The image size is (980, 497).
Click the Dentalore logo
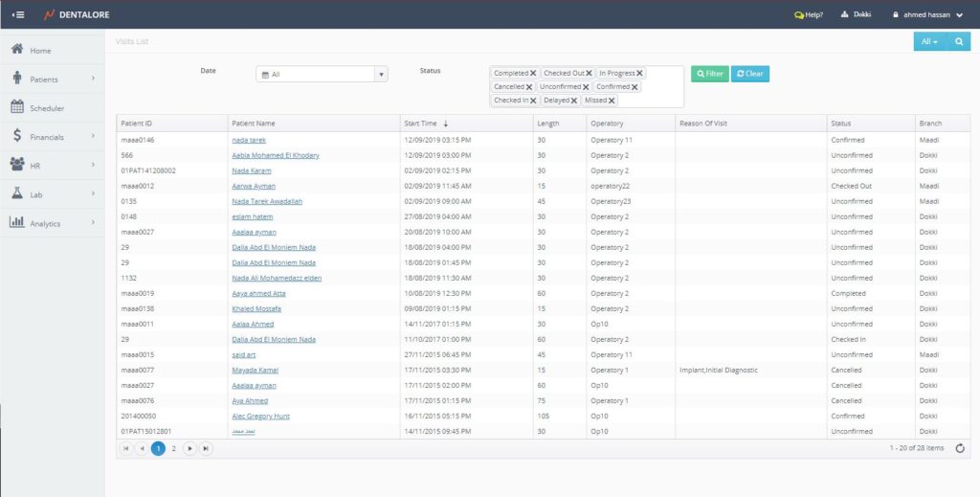pyautogui.click(x=77, y=14)
